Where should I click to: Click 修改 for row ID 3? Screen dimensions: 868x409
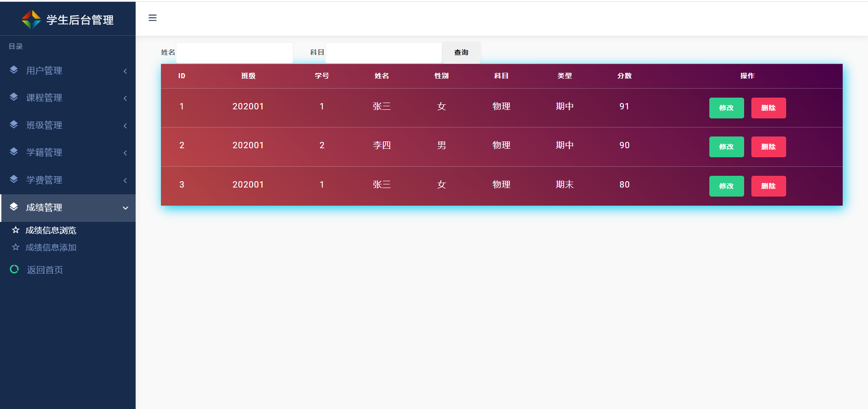(726, 186)
